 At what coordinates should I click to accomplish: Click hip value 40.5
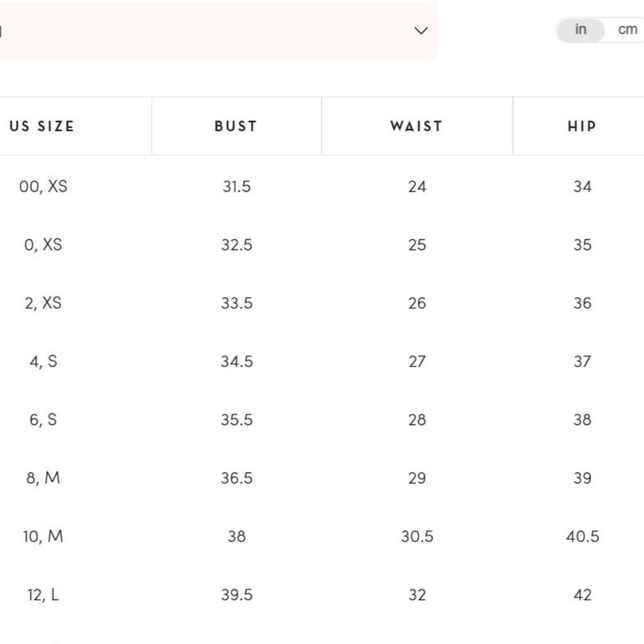[582, 536]
